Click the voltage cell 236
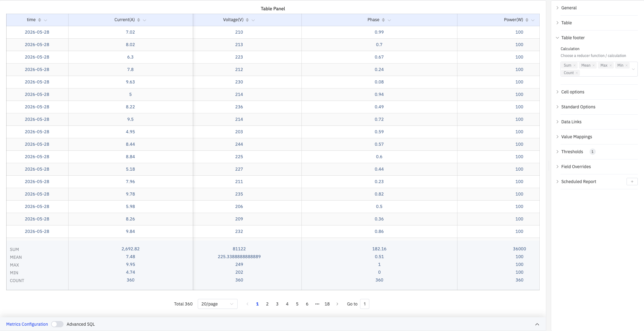This screenshot has width=644, height=331. coord(239,107)
